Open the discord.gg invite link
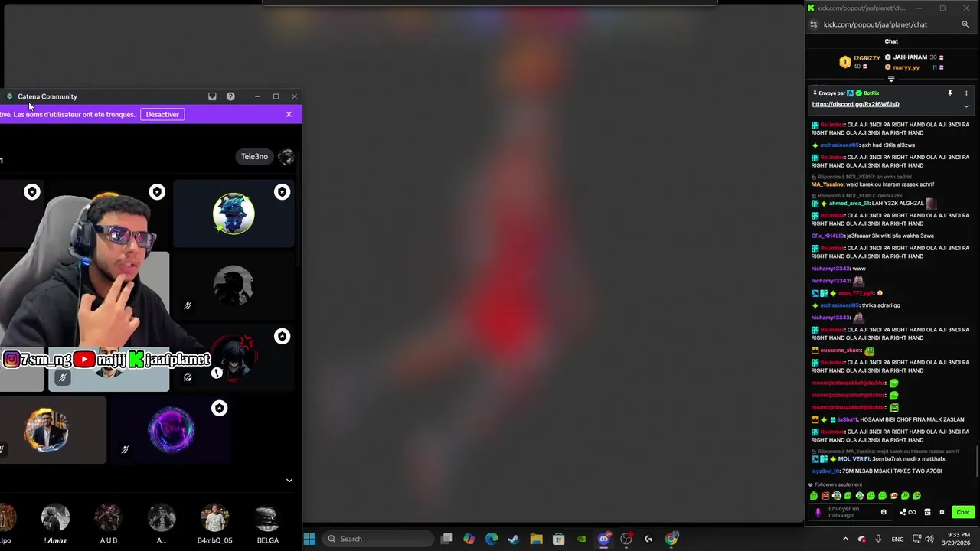This screenshot has height=551, width=980. (x=855, y=104)
